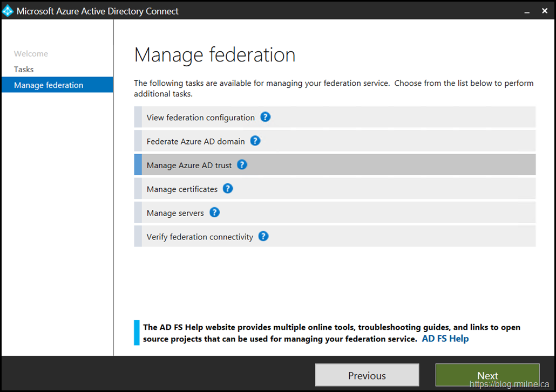The image size is (556, 392).
Task: Click help icon next to Federate Azure AD domain
Action: click(255, 141)
